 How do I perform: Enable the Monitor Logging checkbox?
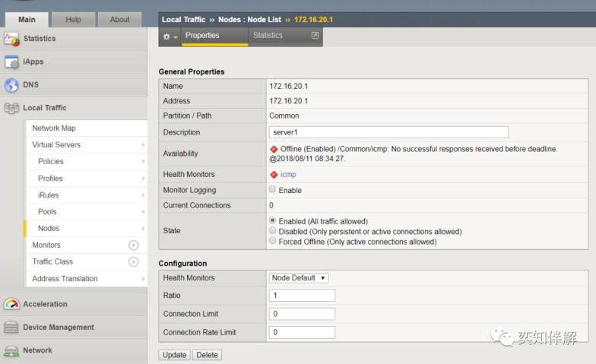pyautogui.click(x=272, y=188)
